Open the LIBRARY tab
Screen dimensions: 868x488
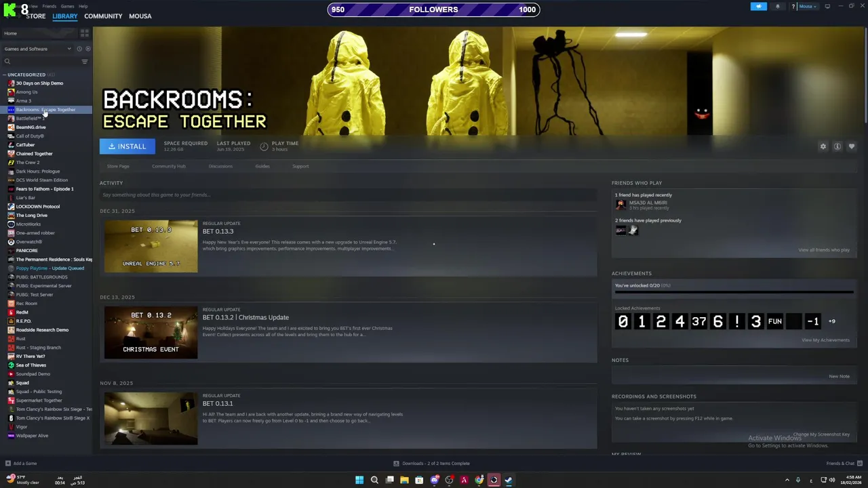(x=65, y=16)
